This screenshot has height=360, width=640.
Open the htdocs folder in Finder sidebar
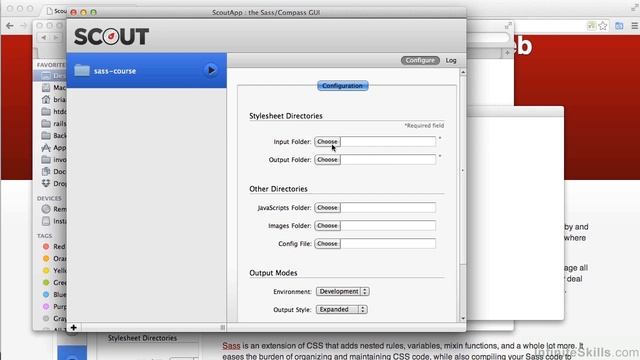[53, 111]
